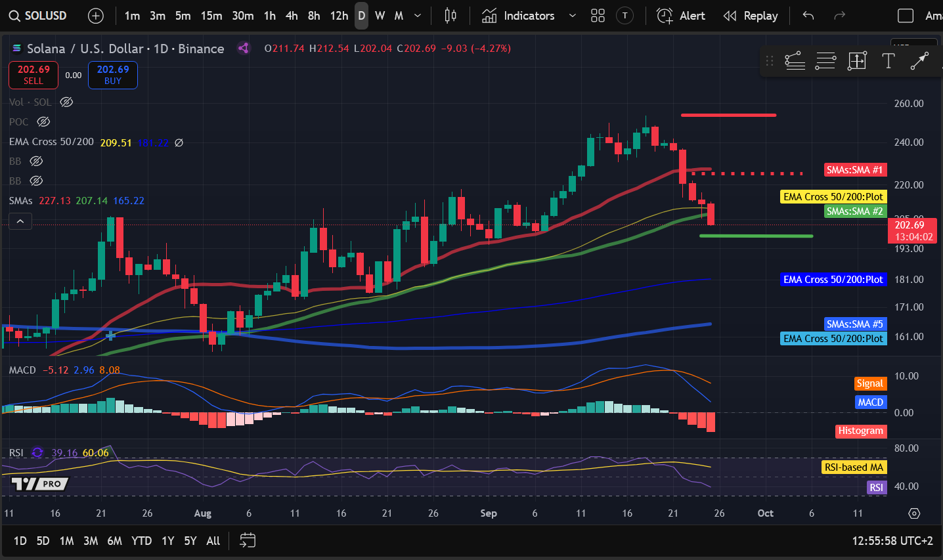Select the horizontal lines drawing tool
Screen dimensions: 943x560
[825, 61]
